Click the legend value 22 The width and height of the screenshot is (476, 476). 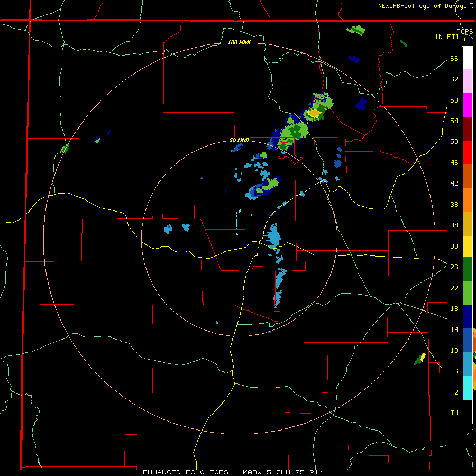[x=454, y=288]
